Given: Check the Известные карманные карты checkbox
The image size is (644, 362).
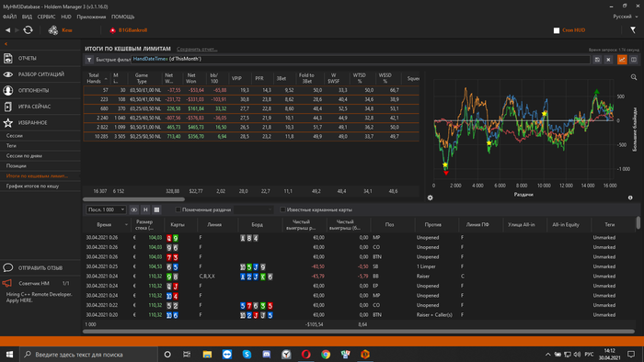Looking at the screenshot, I should point(282,209).
